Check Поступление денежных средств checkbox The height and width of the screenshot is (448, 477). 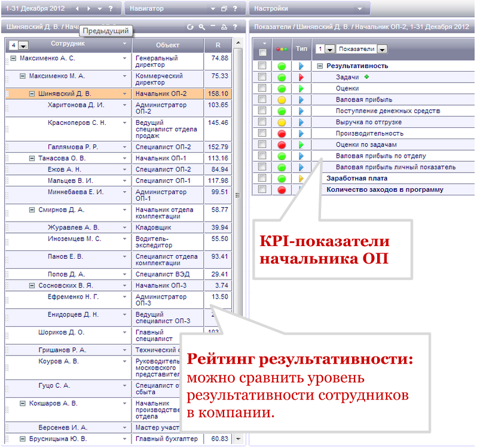coord(262,111)
